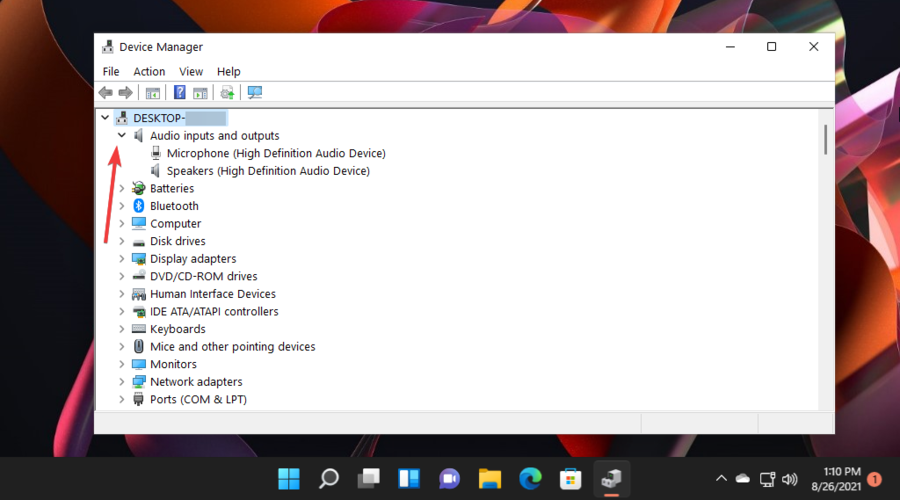Collapse the Audio inputs and outputs chevron
This screenshot has height=500, width=900.
point(122,135)
